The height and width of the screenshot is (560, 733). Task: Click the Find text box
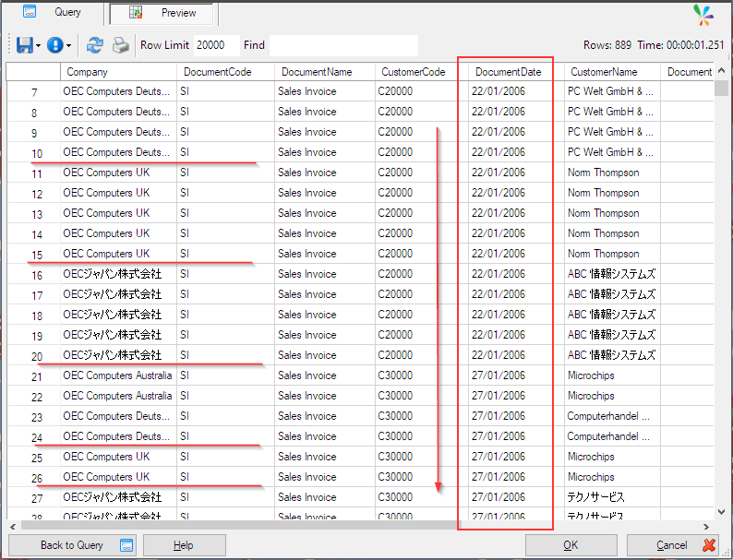(343, 45)
